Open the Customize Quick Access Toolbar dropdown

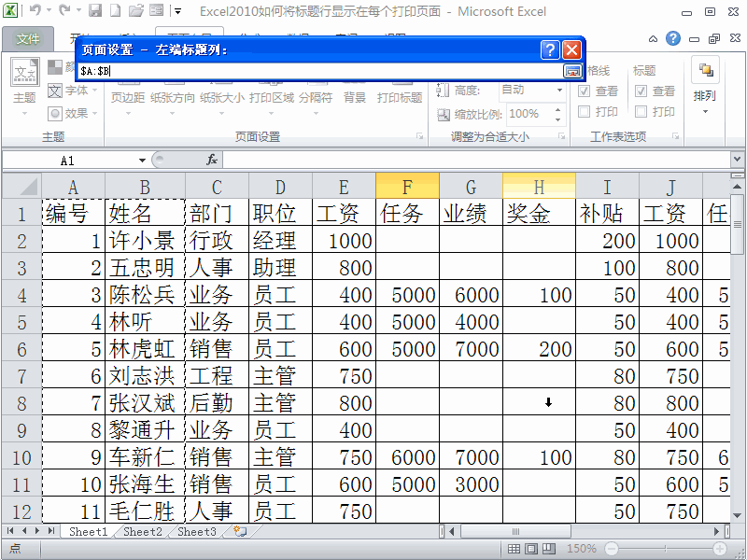pyautogui.click(x=177, y=10)
